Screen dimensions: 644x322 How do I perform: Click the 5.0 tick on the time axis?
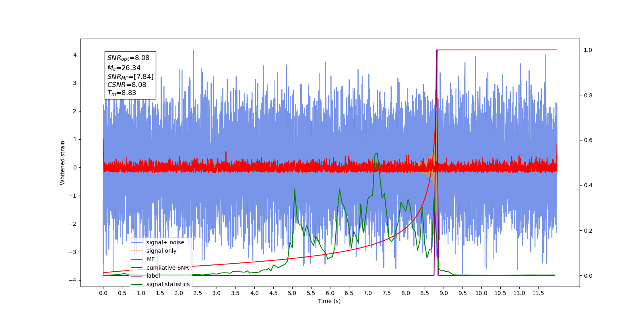point(292,293)
